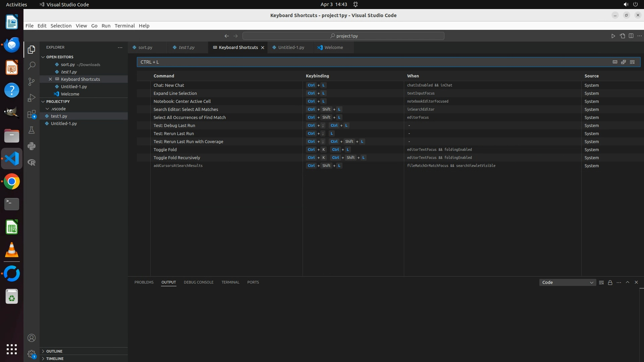Toggle Record Keys in shortcut search box

[x=615, y=62]
